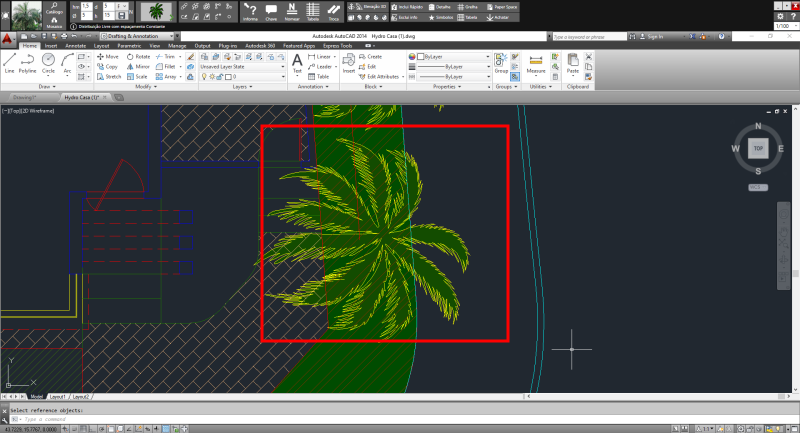Viewport: 800px width, 433px height.
Task: Open the Array tool
Action: (x=166, y=77)
